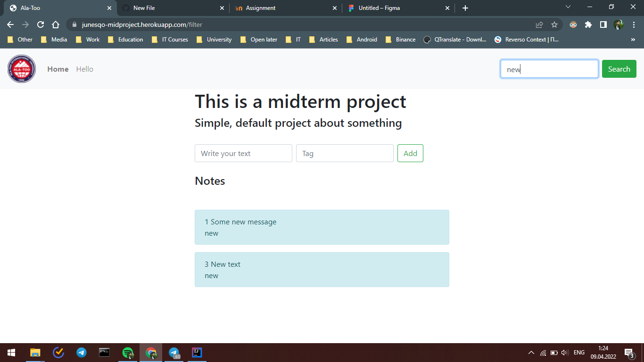Click the Ala-Too university logo
644x362 pixels.
point(21,69)
